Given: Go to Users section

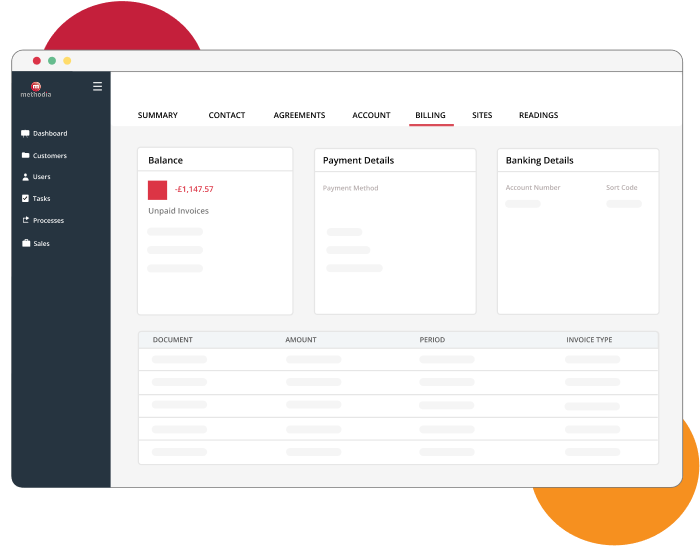Looking at the screenshot, I should [x=42, y=177].
